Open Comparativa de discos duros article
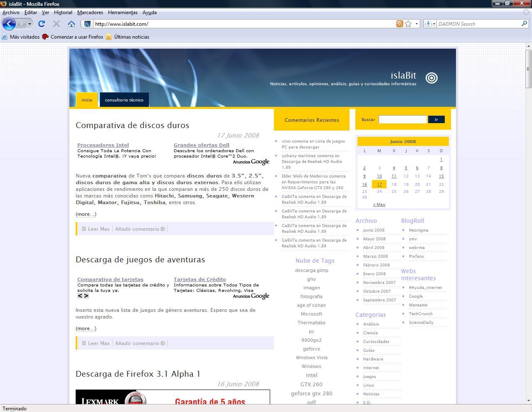Image resolution: width=532 pixels, height=412 pixels. pyautogui.click(x=132, y=125)
